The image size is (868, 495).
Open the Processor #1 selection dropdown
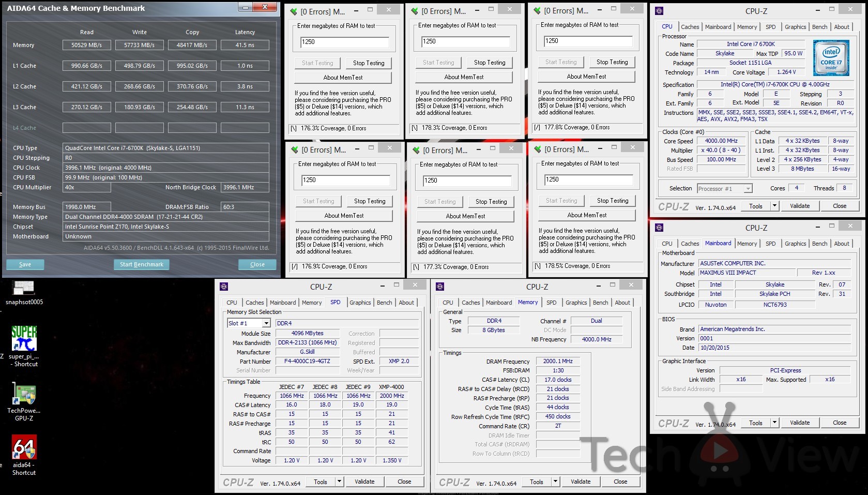click(748, 189)
